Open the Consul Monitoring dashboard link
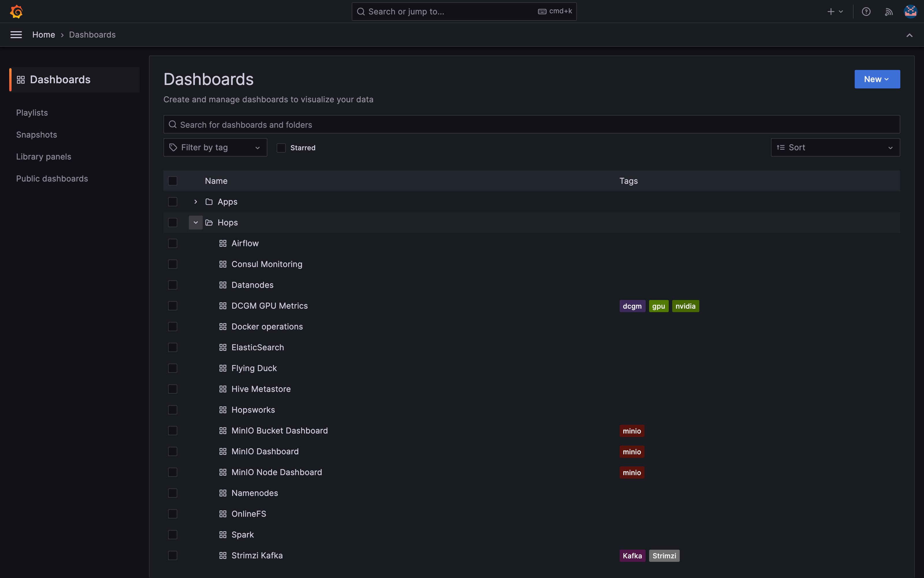 pyautogui.click(x=267, y=264)
